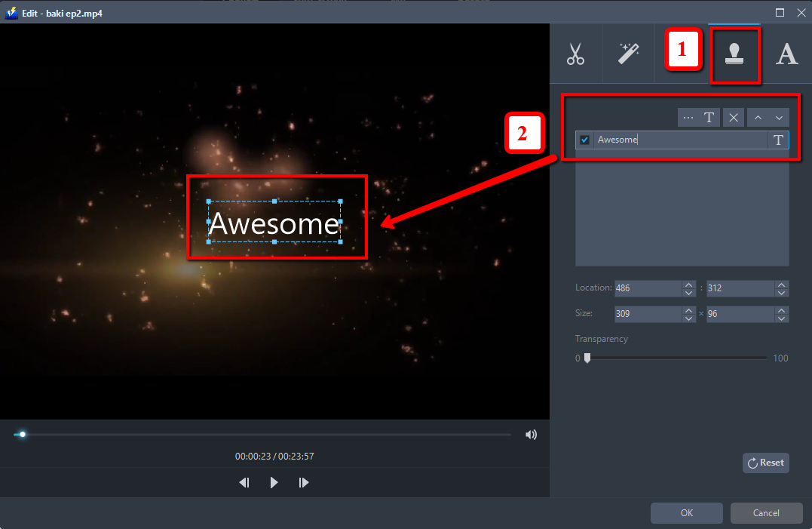Add a text watermark with T button

tap(709, 118)
